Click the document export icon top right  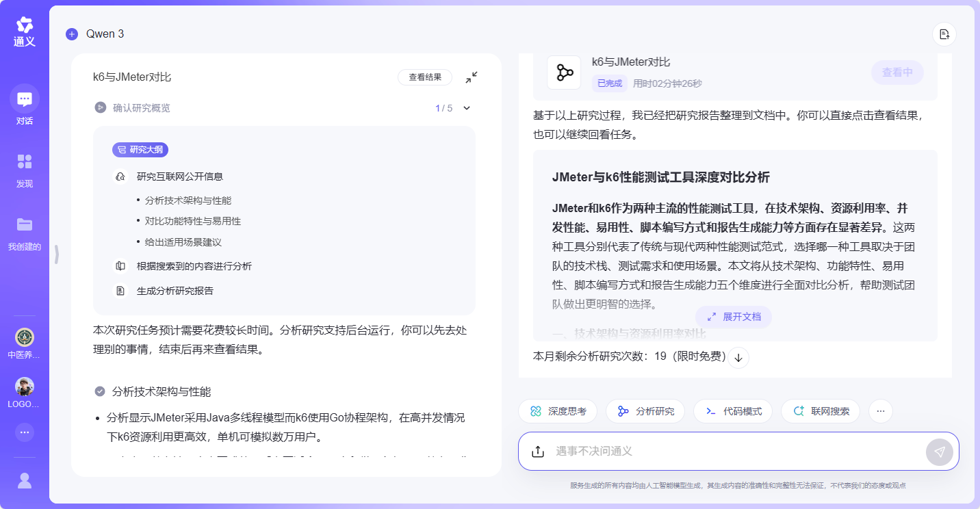click(x=944, y=34)
